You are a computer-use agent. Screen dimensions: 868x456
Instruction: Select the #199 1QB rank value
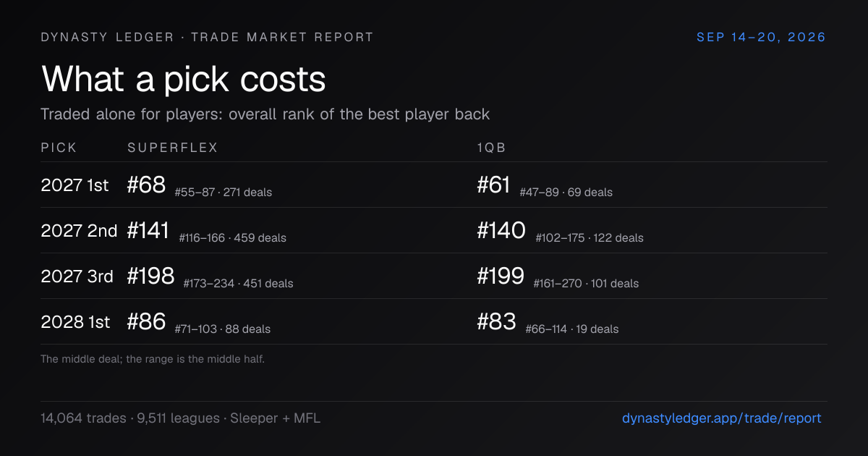click(x=501, y=276)
